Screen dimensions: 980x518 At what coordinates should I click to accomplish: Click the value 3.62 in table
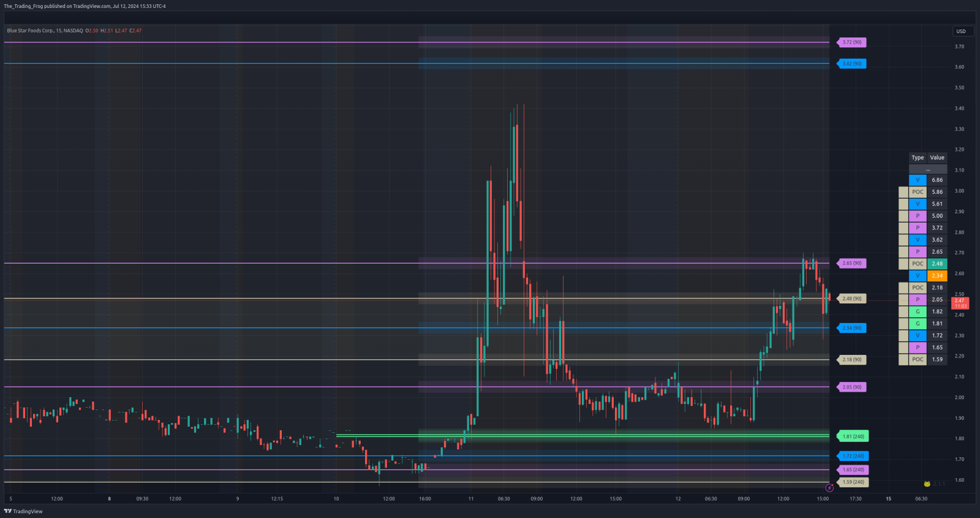tap(937, 240)
